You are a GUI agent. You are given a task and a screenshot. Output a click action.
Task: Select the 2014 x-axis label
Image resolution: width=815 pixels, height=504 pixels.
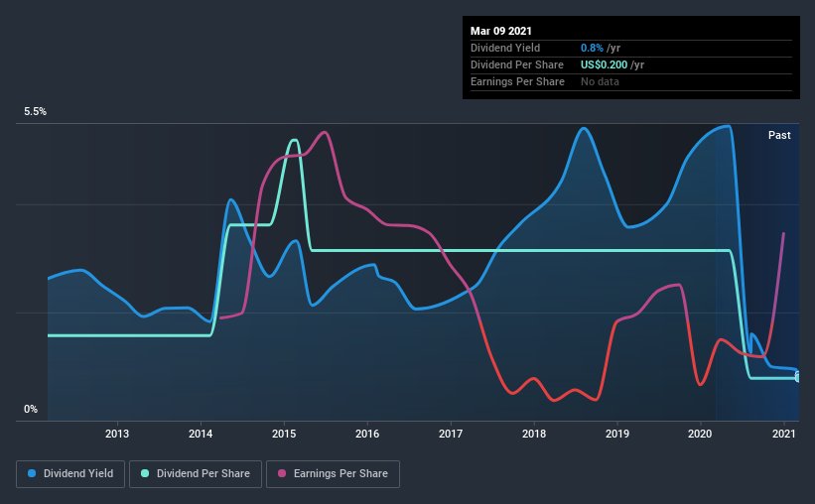(201, 434)
